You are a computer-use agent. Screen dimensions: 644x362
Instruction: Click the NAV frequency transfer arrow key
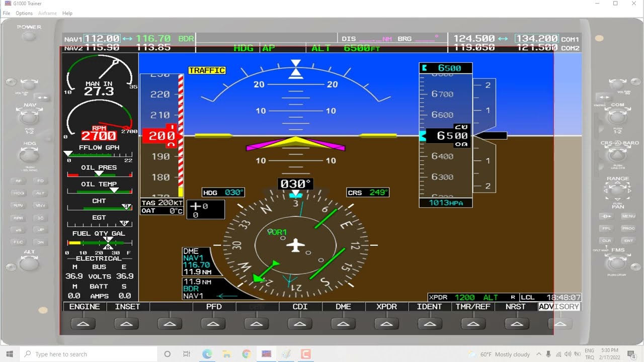[x=42, y=98]
